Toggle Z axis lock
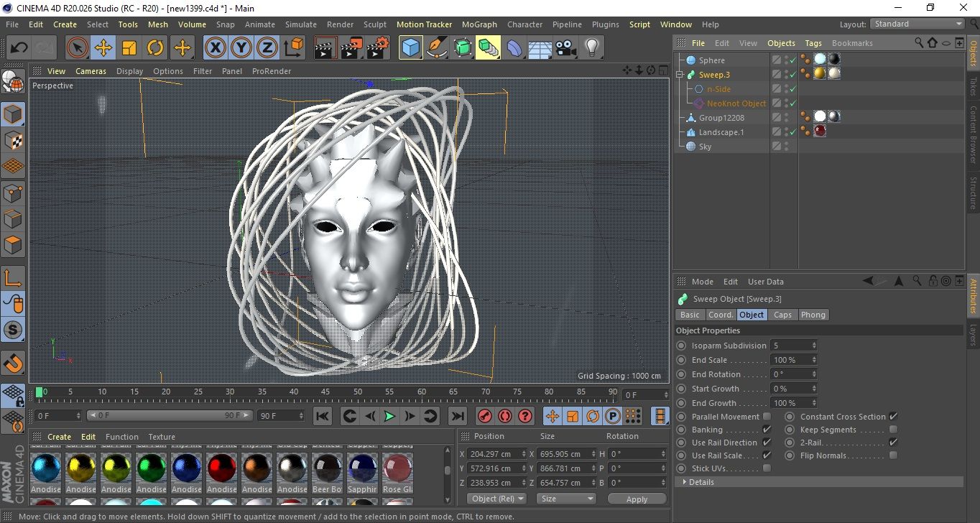This screenshot has height=523, width=980. pos(267,48)
